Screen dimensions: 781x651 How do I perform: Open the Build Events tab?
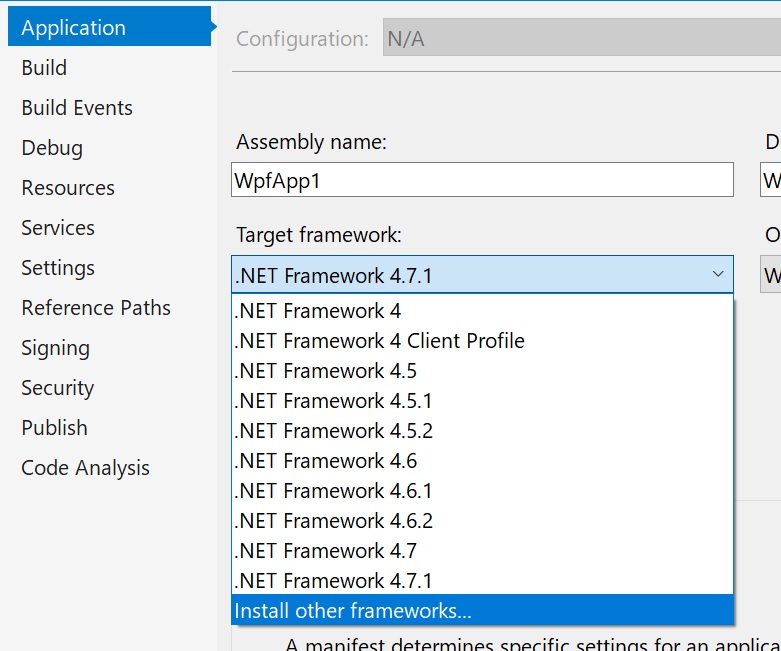pos(77,108)
